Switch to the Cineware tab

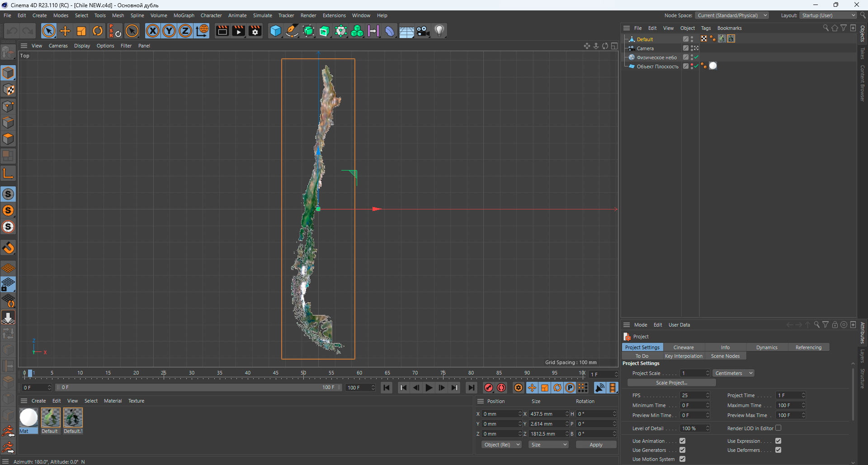click(684, 347)
